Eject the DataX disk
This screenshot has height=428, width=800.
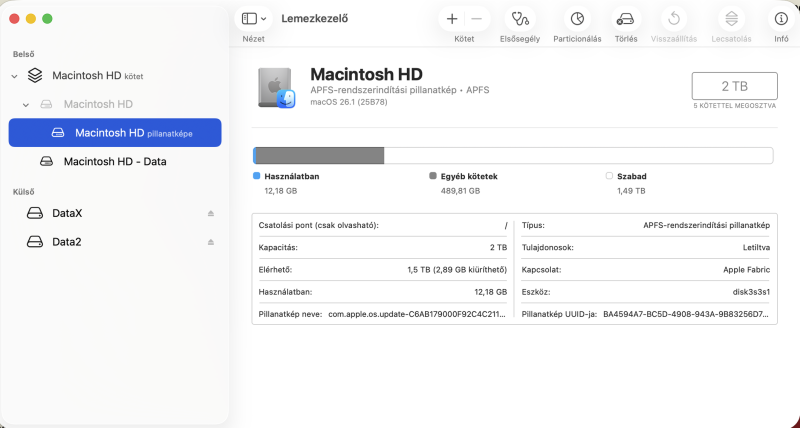(x=211, y=213)
